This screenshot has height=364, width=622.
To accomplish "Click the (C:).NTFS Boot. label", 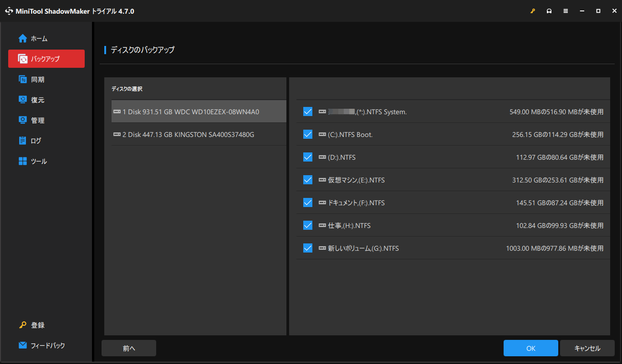I will click(x=350, y=135).
